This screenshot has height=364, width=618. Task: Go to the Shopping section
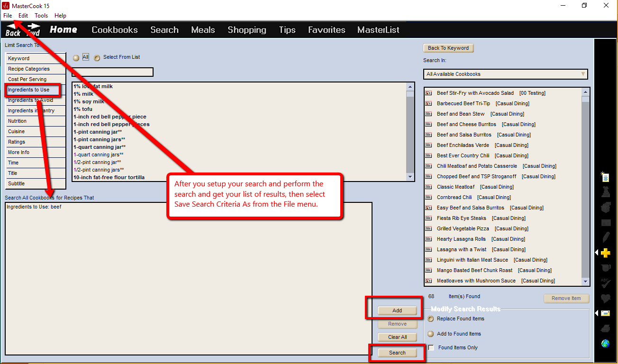(247, 30)
